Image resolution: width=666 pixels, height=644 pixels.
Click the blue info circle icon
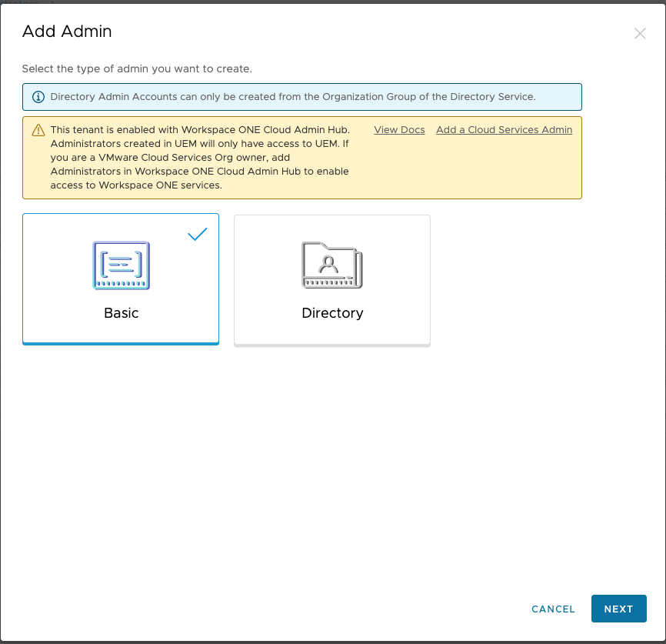[x=38, y=97]
